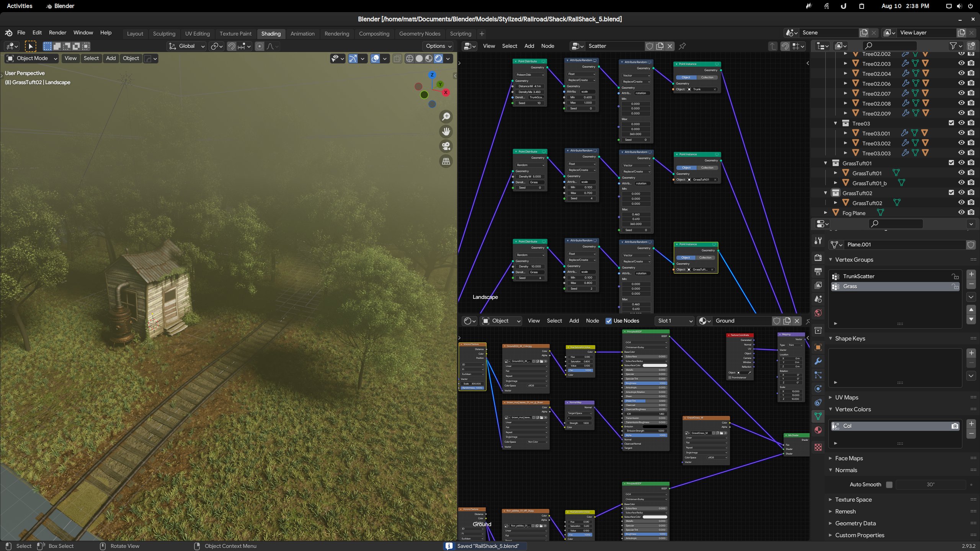The width and height of the screenshot is (980, 551).
Task: Click the viewport pan hand icon
Action: coord(446,131)
